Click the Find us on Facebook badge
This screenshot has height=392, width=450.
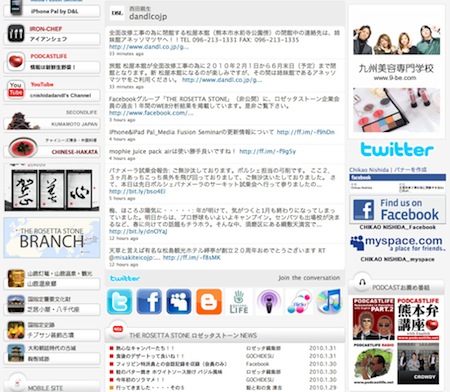pyautogui.click(x=397, y=209)
